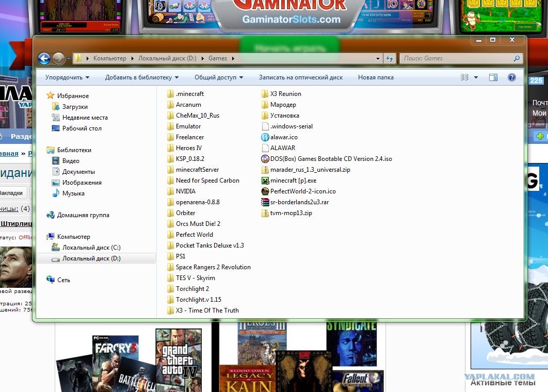548x392 pixels.
Task: Click Записать на оптический диск
Action: (x=301, y=77)
